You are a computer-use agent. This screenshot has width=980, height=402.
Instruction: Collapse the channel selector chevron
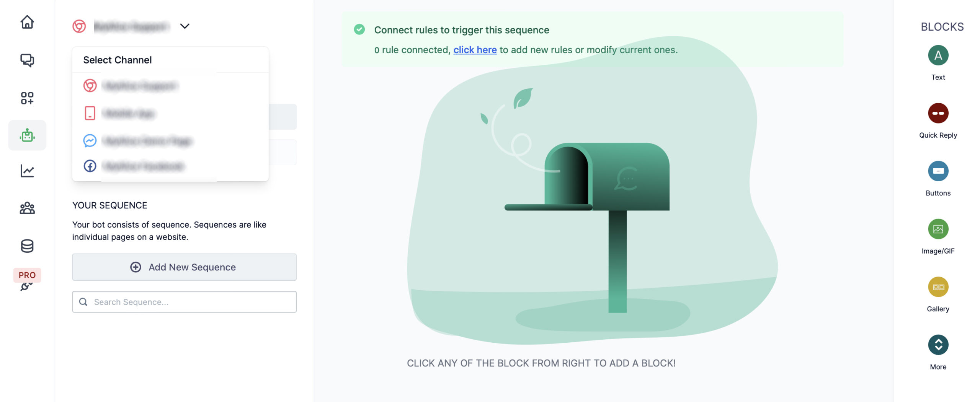(x=185, y=26)
